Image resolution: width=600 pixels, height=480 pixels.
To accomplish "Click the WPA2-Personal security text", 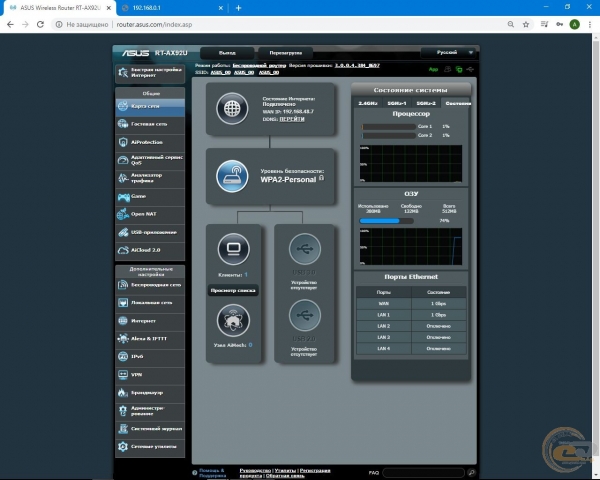I will pos(288,180).
